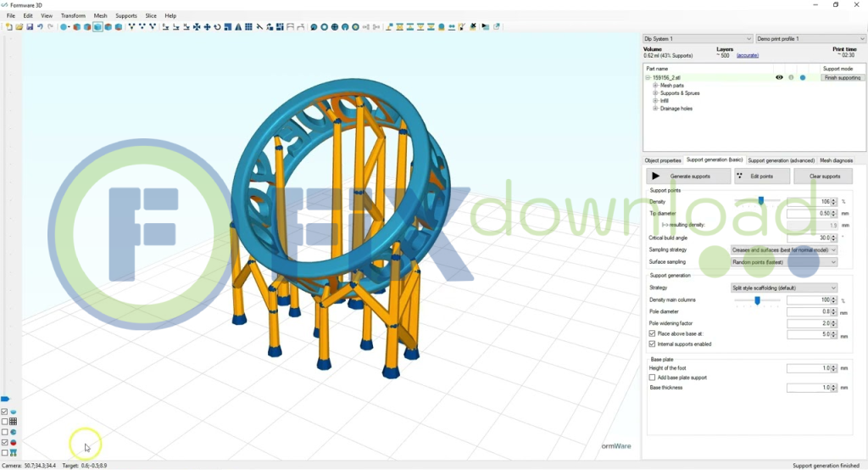Toggle the grid display checkbox in the viewport
The width and height of the screenshot is (868, 470).
[5, 422]
